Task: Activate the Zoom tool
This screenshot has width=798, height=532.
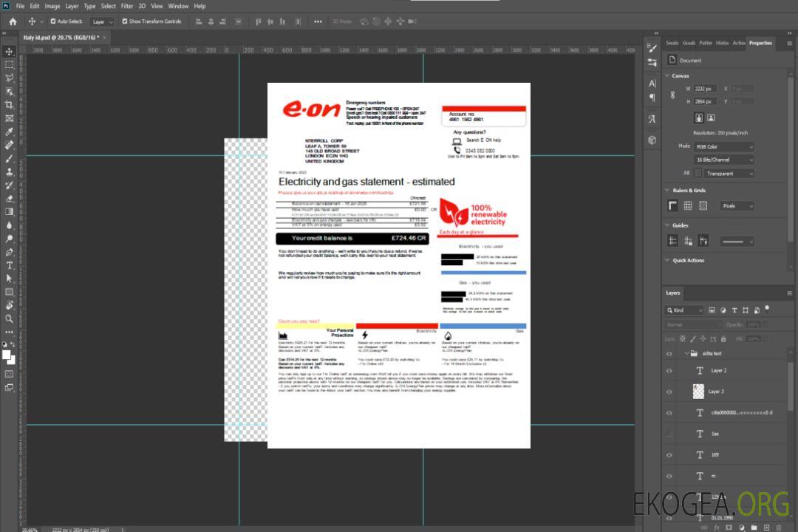Action: pyautogui.click(x=10, y=318)
